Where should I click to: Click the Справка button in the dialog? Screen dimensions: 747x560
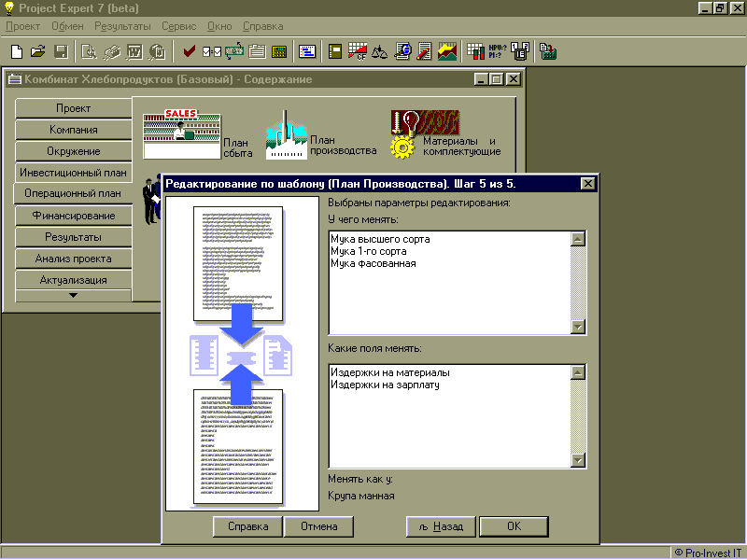click(247, 526)
